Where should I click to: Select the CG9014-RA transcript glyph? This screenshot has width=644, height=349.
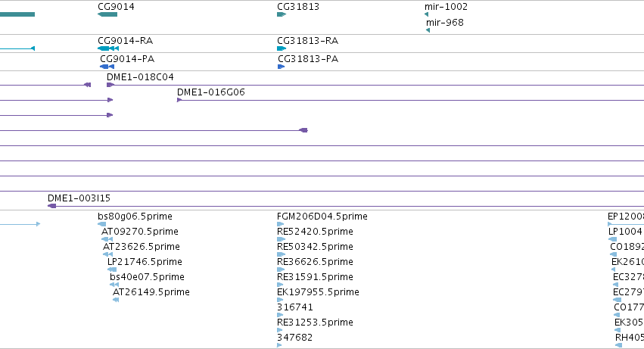click(108, 48)
